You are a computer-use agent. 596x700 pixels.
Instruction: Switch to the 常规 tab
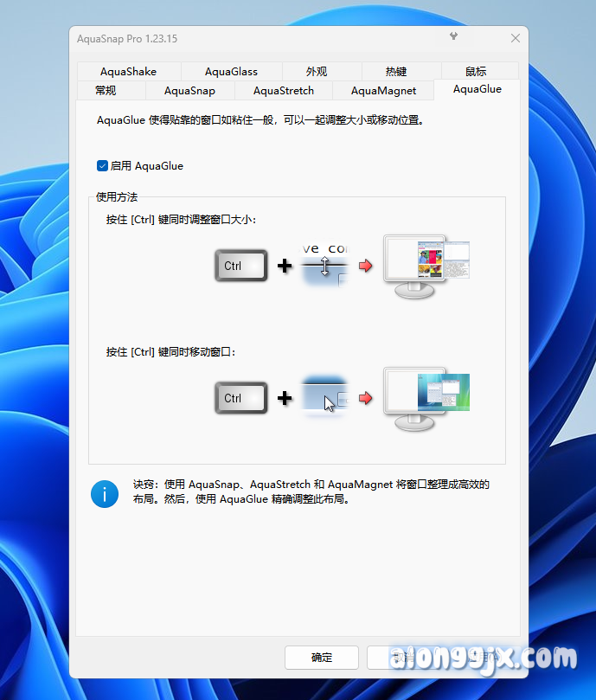[106, 90]
